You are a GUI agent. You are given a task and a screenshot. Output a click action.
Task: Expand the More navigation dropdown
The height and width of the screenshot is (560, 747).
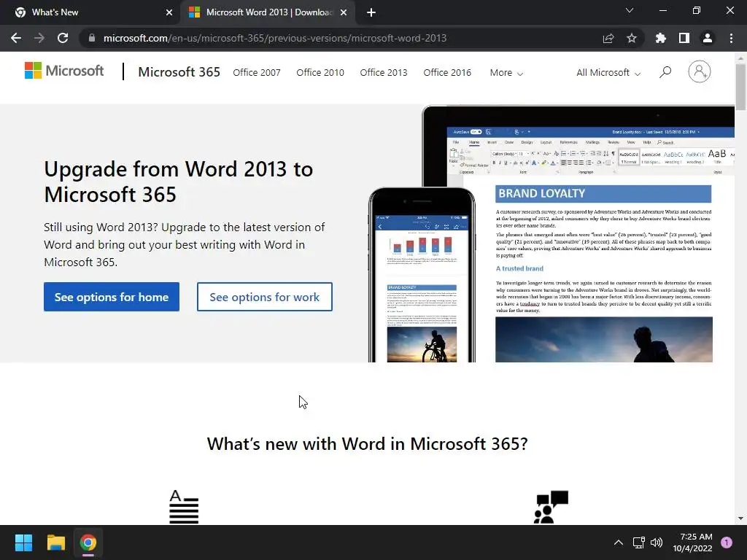(x=506, y=73)
